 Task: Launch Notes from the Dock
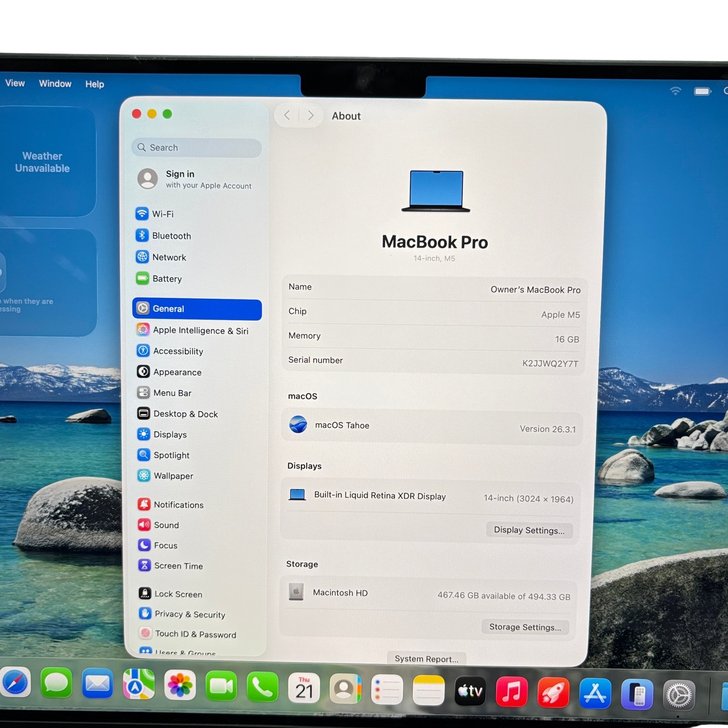point(428,691)
